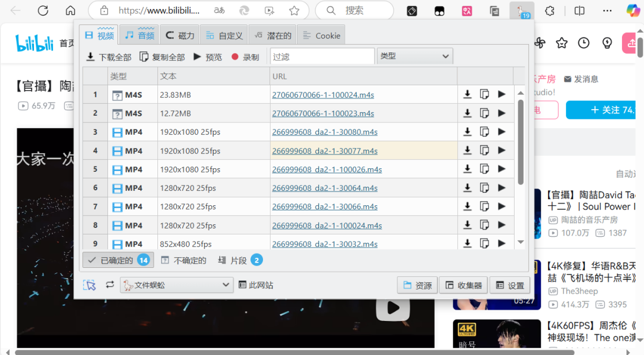Start playback with the 预览 preview icon

point(196,55)
